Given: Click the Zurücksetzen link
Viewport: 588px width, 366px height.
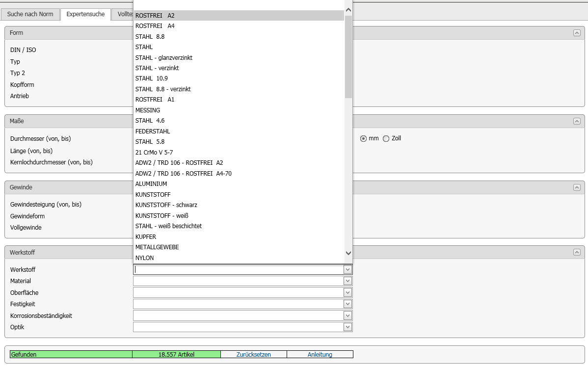Looking at the screenshot, I should point(253,354).
